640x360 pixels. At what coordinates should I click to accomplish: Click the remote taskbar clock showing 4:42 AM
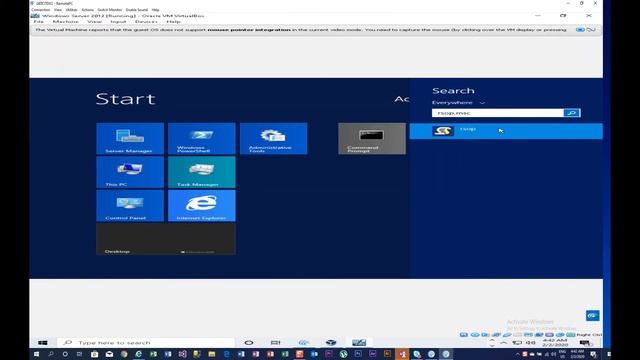tap(555, 342)
